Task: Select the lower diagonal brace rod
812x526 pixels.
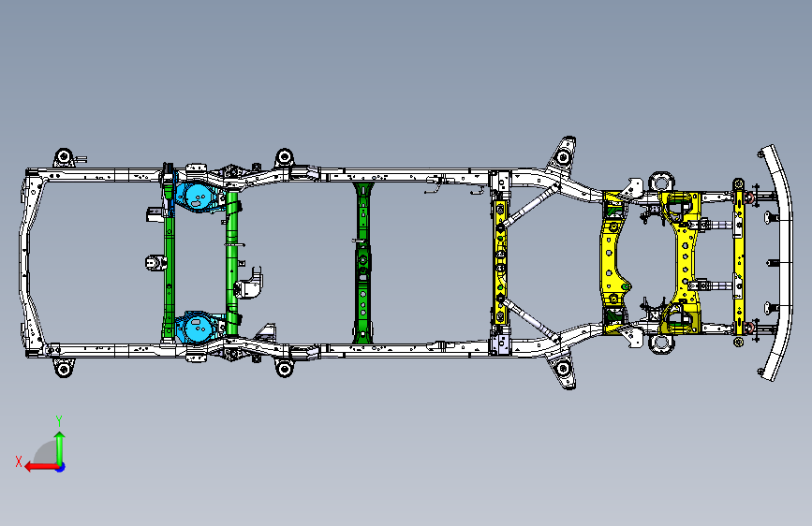Action: tap(529, 317)
